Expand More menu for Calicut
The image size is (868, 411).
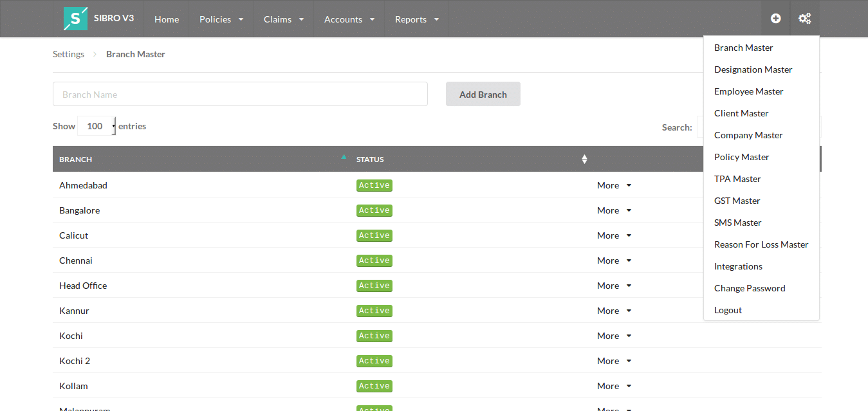coord(614,235)
